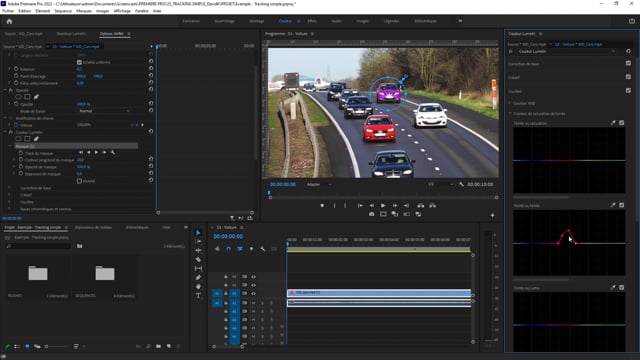
Task: Open the Adapter zoom level dropdown
Action: point(318,184)
